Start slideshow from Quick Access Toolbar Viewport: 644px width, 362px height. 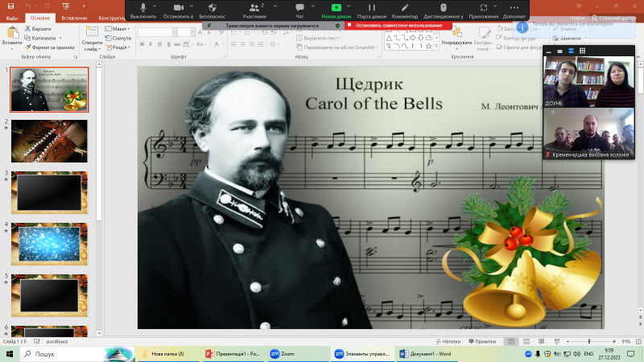pyautogui.click(x=66, y=6)
